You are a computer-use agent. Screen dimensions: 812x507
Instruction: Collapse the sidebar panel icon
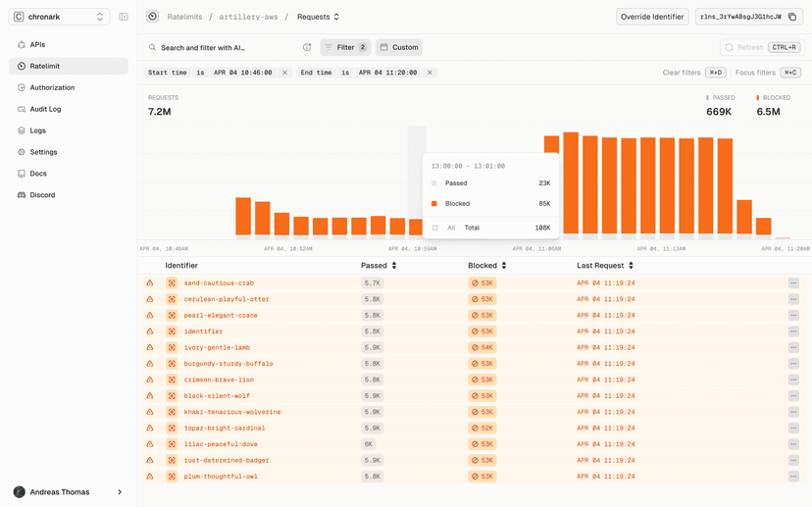tap(124, 17)
